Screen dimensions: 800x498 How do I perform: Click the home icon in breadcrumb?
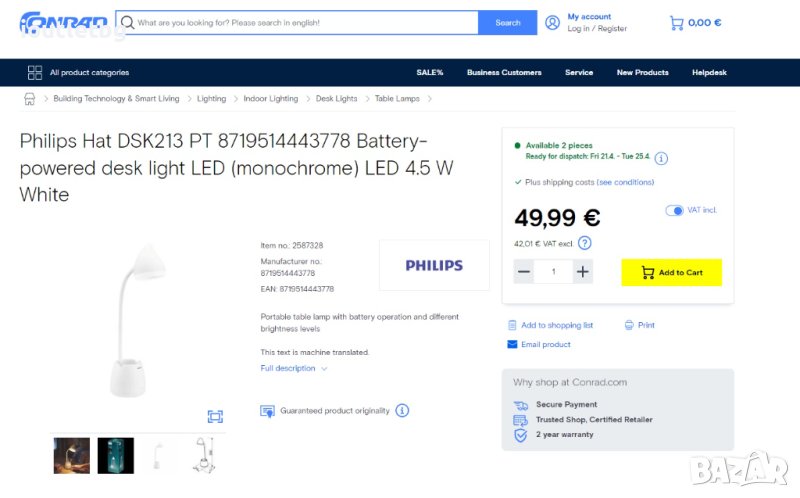pos(30,99)
